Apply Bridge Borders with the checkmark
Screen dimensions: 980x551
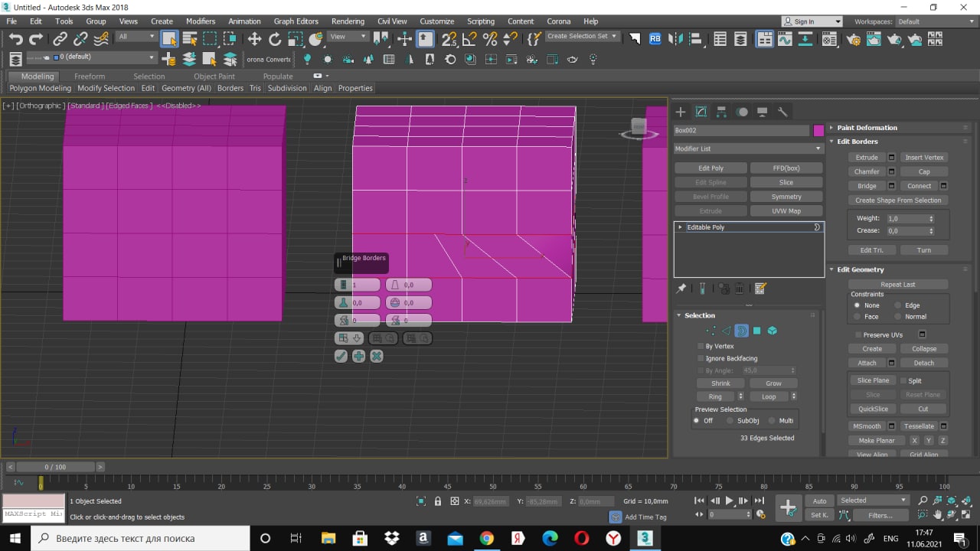tap(341, 356)
